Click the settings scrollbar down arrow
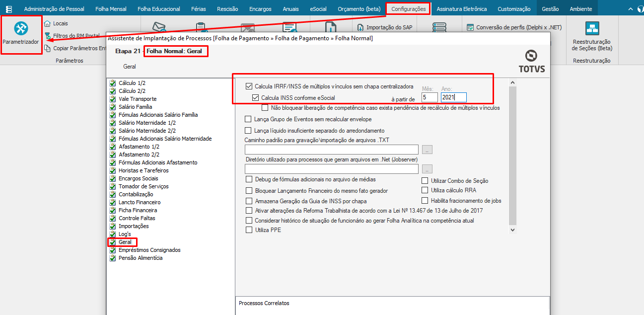Viewport: 644px width, 315px height. click(513, 230)
